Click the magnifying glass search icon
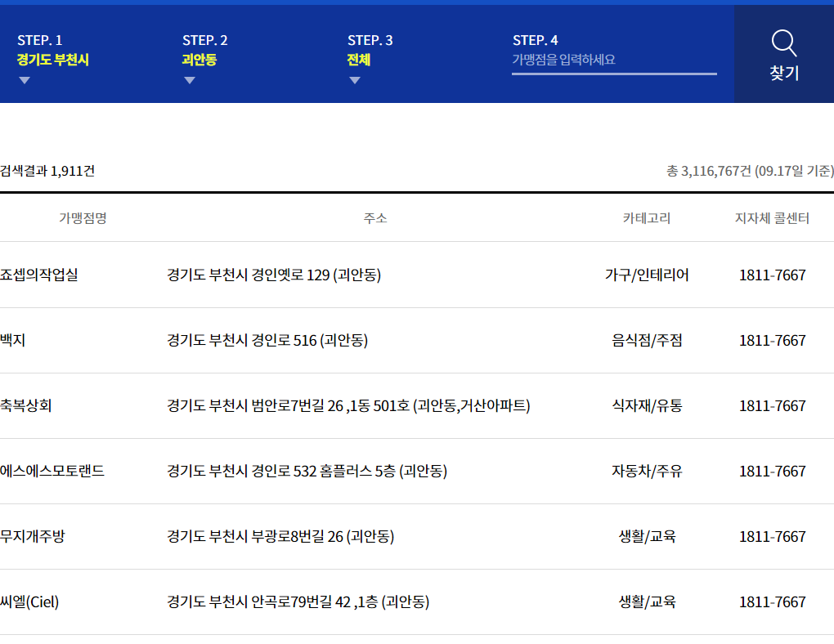The height and width of the screenshot is (644, 834). click(784, 43)
